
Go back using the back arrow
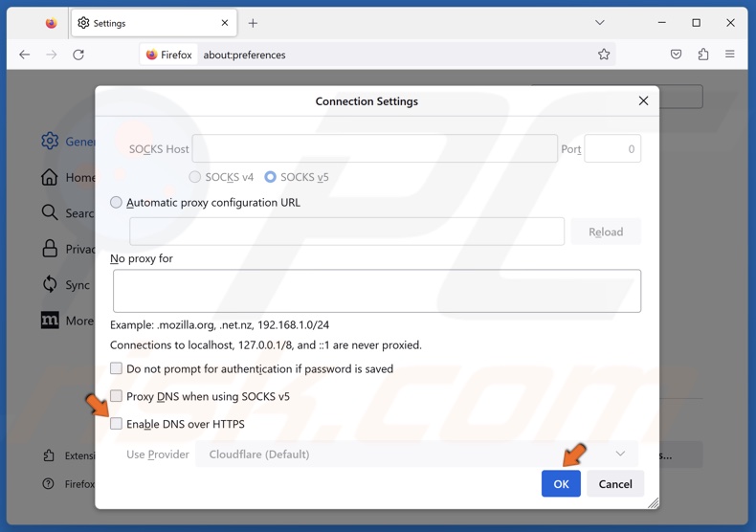pos(25,55)
